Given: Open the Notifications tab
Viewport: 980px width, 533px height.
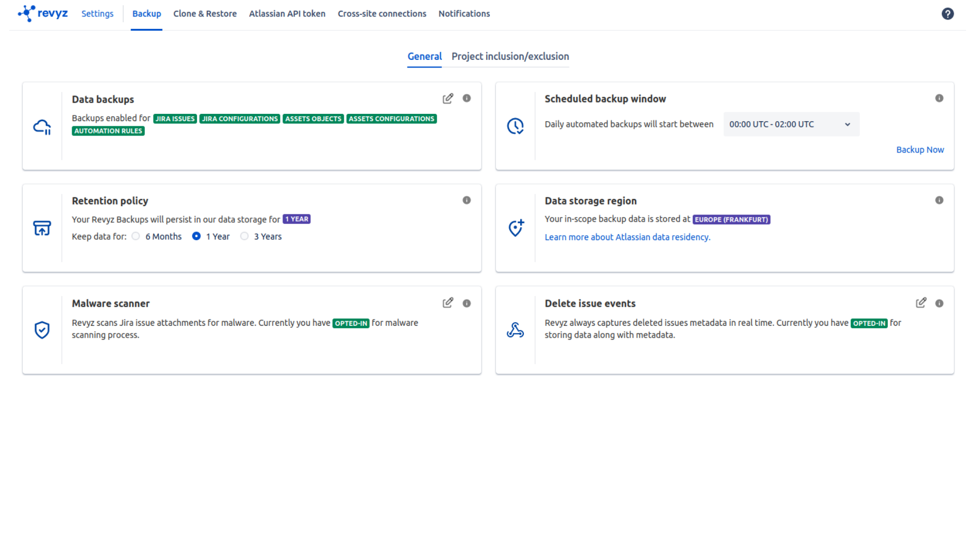Looking at the screenshot, I should [464, 14].
